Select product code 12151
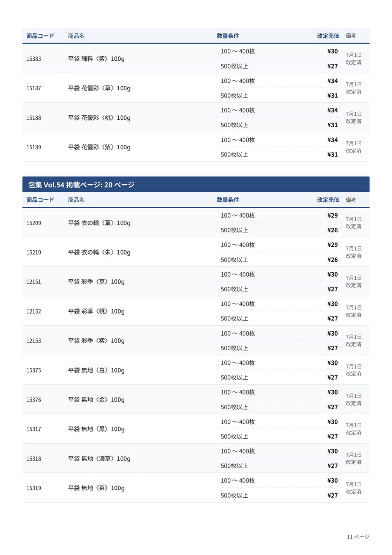 (34, 282)
